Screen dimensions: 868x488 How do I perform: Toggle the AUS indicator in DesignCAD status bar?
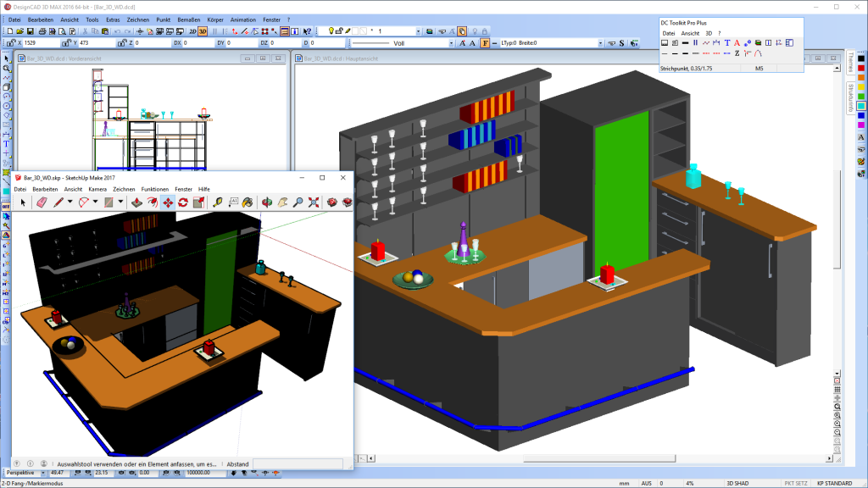click(647, 483)
